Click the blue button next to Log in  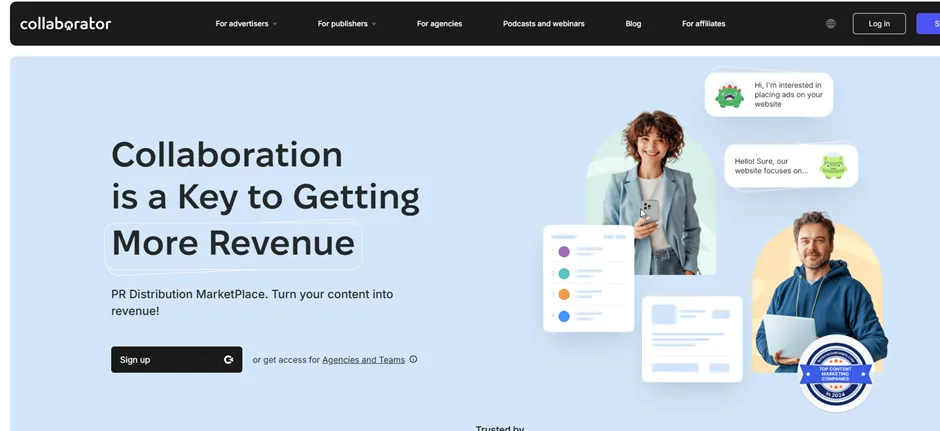coord(928,24)
